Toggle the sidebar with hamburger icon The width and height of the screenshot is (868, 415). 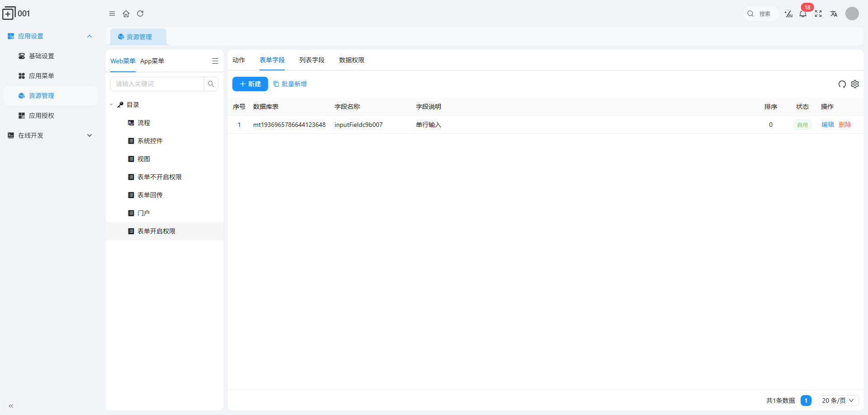(112, 14)
